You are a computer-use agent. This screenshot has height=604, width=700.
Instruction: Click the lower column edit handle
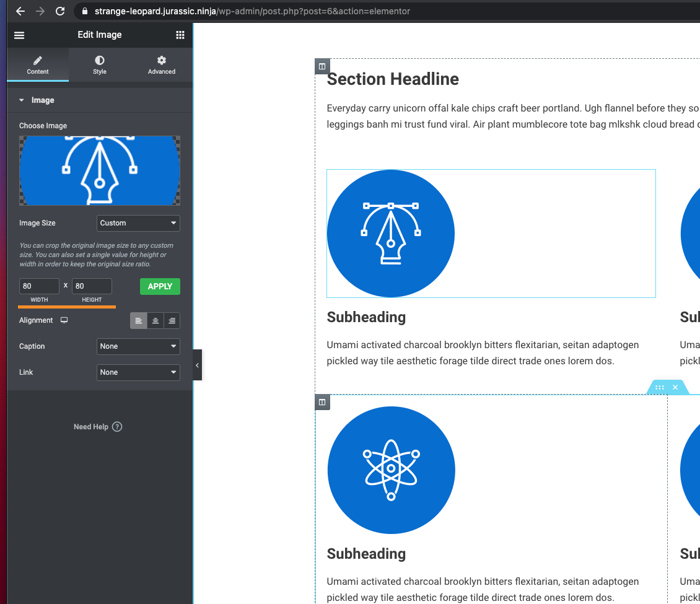point(322,402)
